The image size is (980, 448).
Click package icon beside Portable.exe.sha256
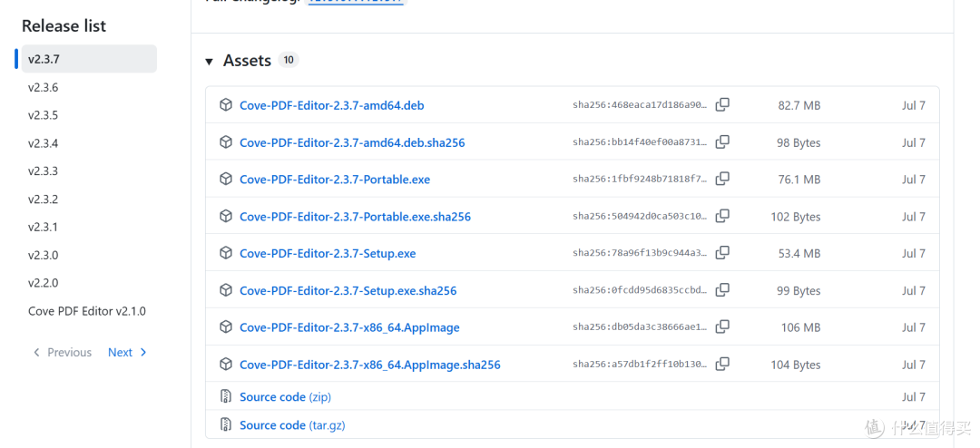point(226,216)
